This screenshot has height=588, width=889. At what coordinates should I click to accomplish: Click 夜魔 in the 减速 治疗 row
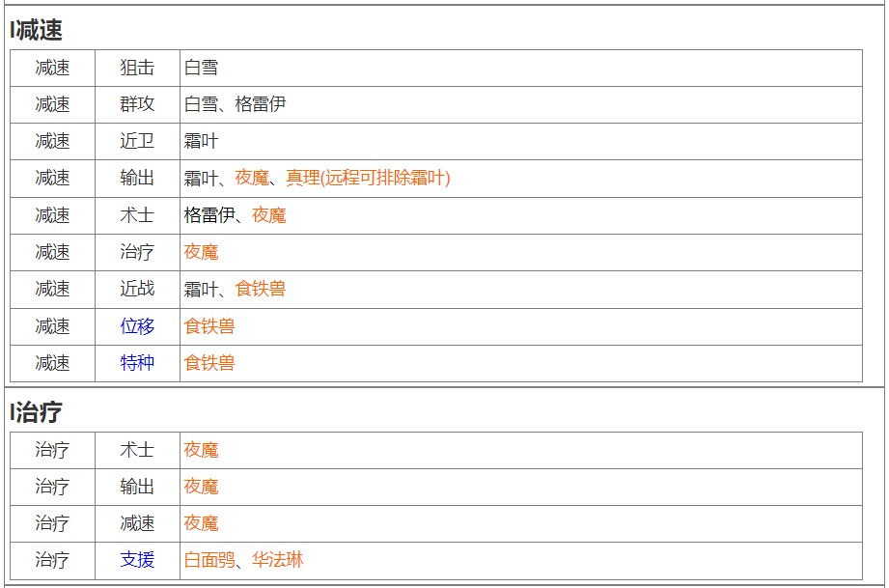point(202,252)
